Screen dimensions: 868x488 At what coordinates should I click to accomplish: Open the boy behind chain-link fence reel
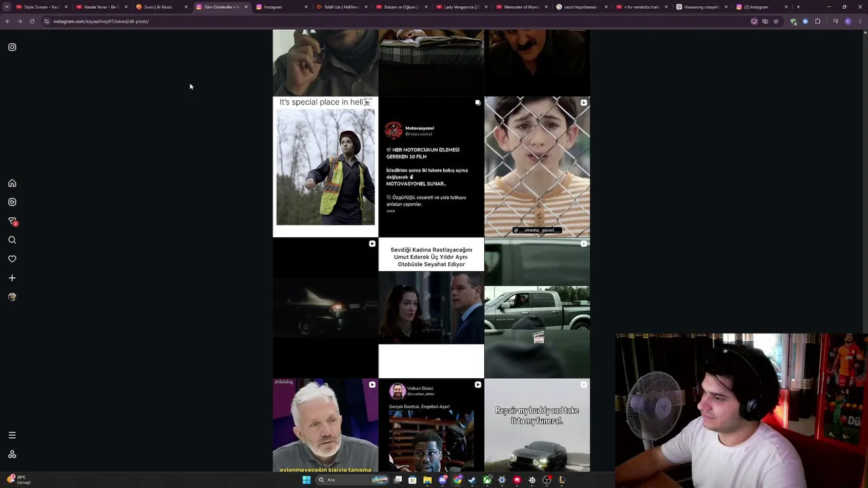[537, 167]
